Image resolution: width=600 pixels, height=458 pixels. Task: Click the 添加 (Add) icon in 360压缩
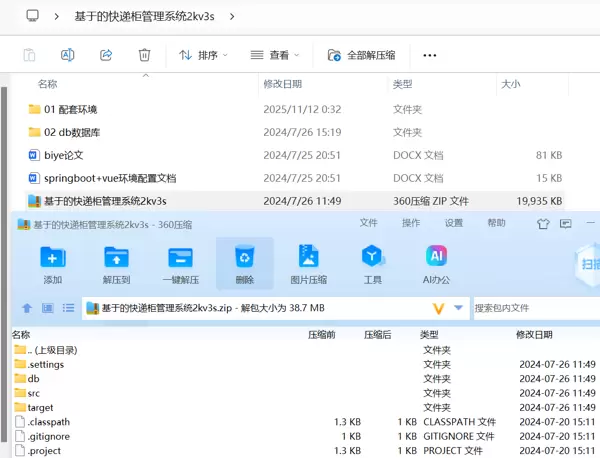(x=53, y=264)
